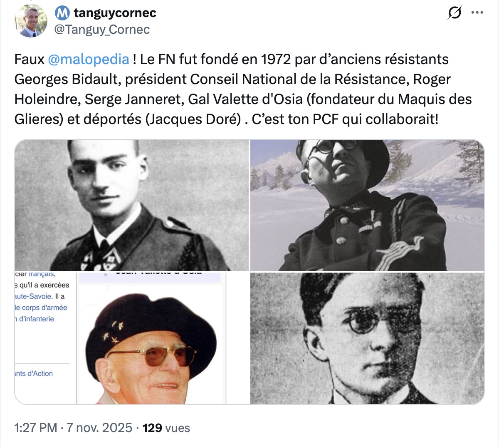
Task: Click the @Tanguy_Cornec handle
Action: [102, 30]
